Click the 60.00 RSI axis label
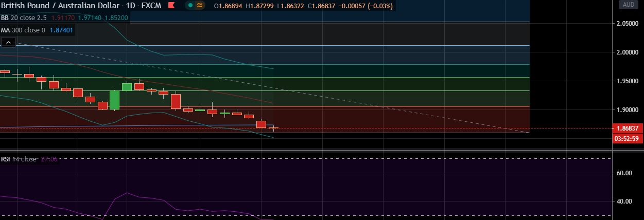 [624, 173]
